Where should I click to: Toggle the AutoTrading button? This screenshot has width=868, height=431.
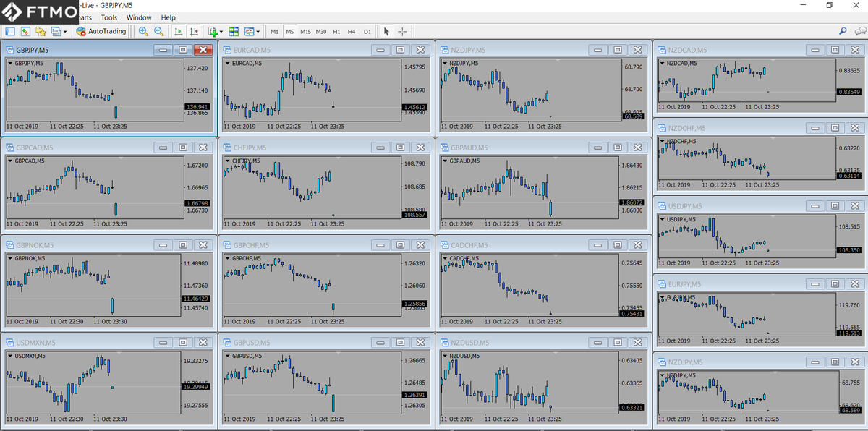101,31
